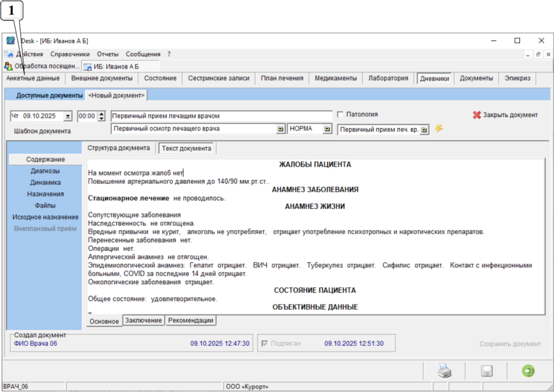Open the НОРМА dropdown list
Screen dimensions: 554x392
(x=327, y=129)
